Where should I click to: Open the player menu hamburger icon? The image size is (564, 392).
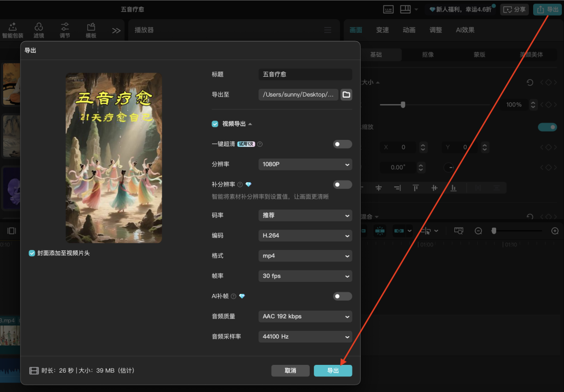(328, 30)
